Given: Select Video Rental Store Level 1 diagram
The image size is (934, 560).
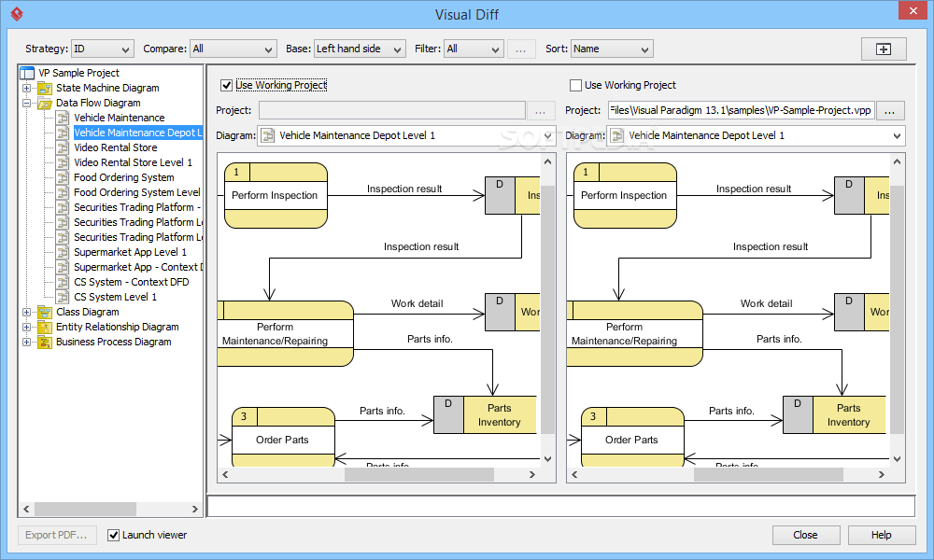Looking at the screenshot, I should tap(133, 162).
